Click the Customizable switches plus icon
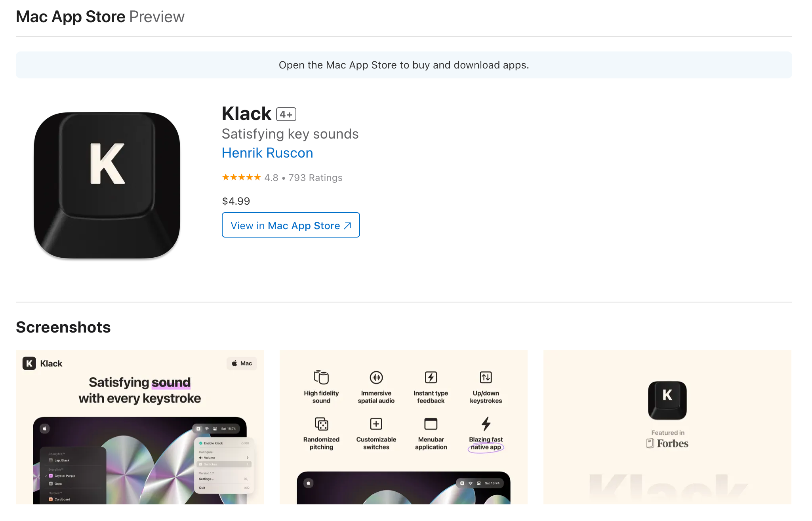 [376, 424]
